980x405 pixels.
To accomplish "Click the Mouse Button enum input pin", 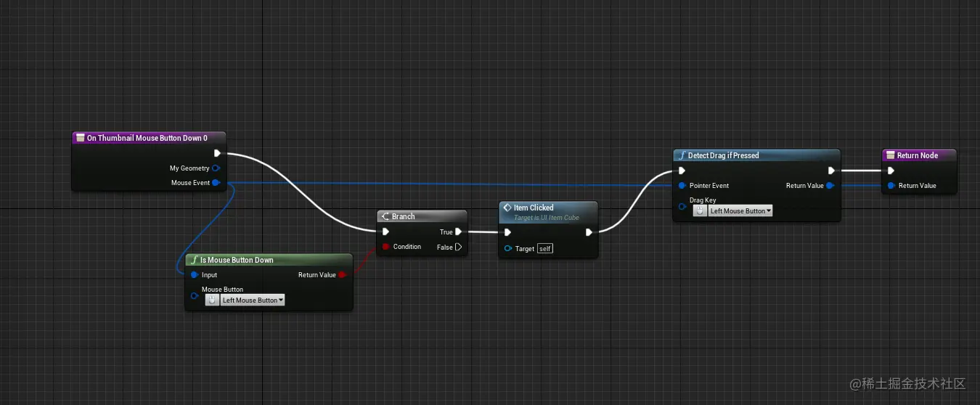I will point(195,295).
